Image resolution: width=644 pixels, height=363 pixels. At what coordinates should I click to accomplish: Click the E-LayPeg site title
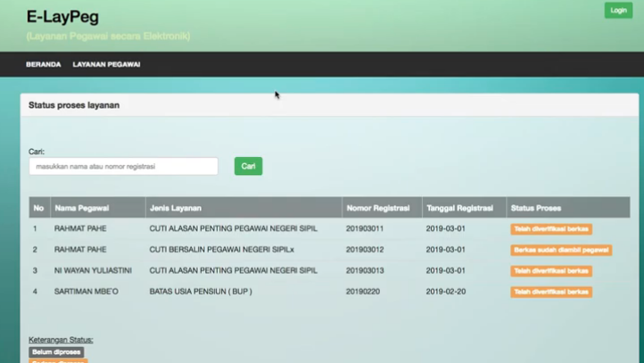pos(62,16)
